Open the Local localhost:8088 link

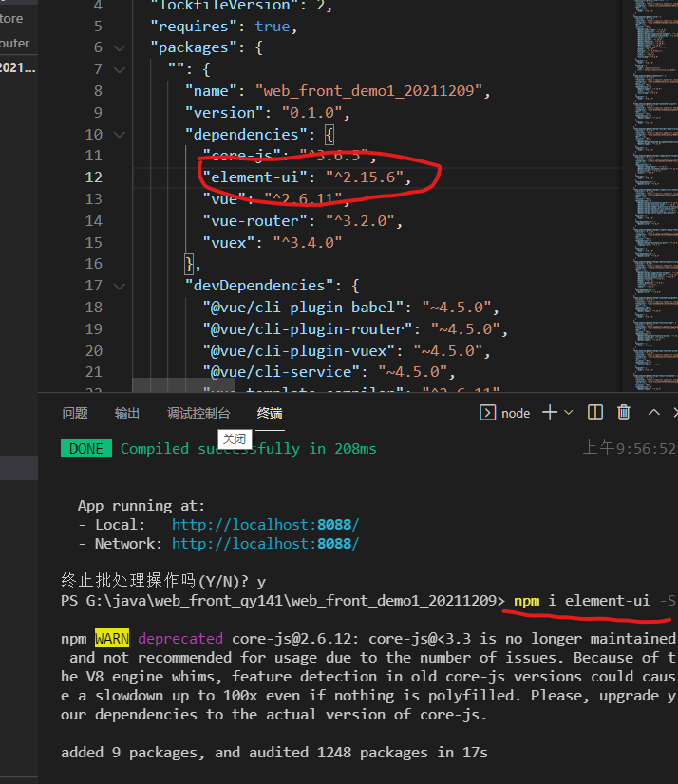pos(266,525)
